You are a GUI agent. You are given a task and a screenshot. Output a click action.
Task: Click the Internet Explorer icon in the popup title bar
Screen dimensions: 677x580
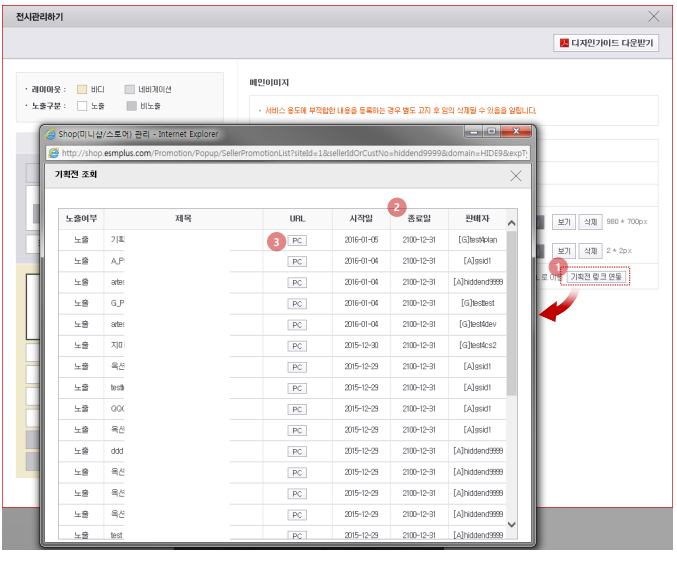coord(51,134)
